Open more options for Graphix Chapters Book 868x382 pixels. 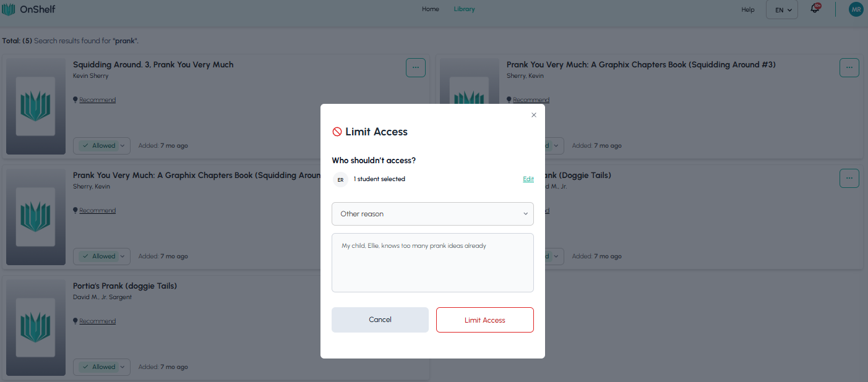[x=849, y=67]
